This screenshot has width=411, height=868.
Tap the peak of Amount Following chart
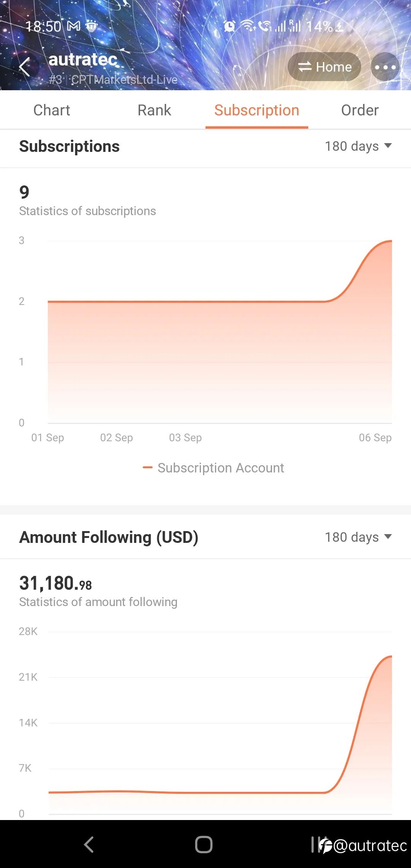point(391,656)
